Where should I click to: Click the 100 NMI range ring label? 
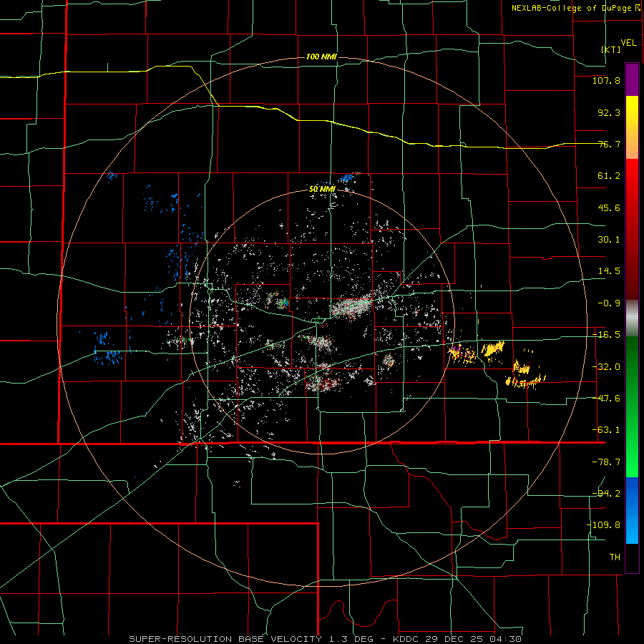321,57
